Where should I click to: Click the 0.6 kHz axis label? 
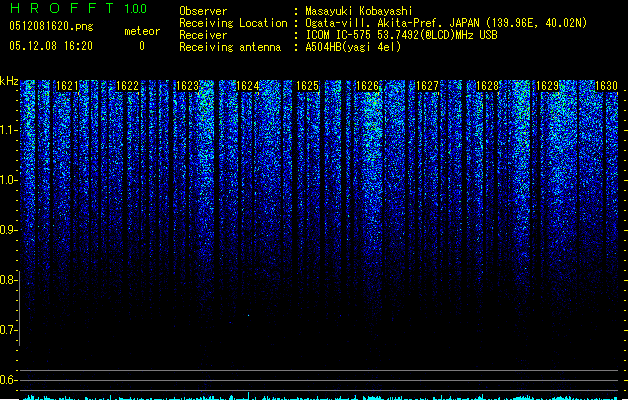click(9, 380)
